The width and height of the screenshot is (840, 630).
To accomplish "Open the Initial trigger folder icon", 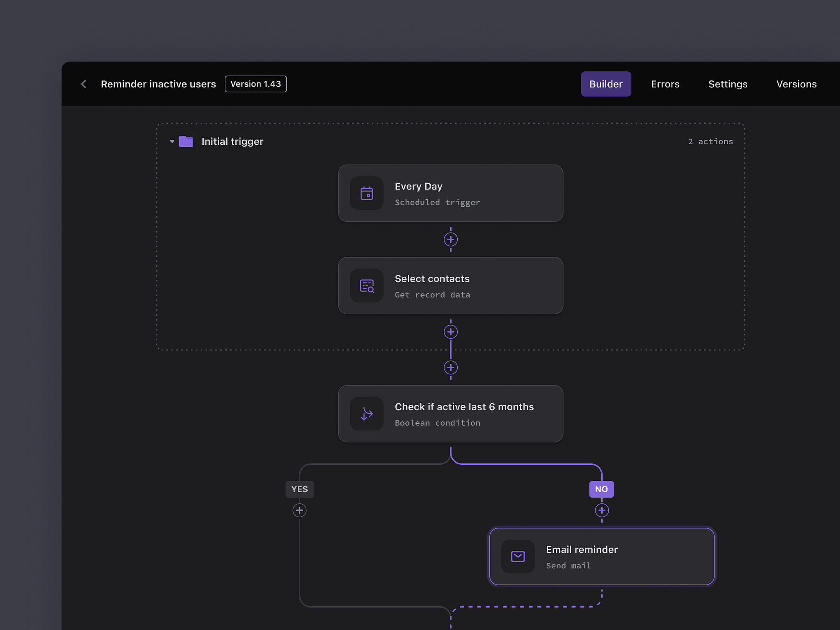I will (186, 141).
